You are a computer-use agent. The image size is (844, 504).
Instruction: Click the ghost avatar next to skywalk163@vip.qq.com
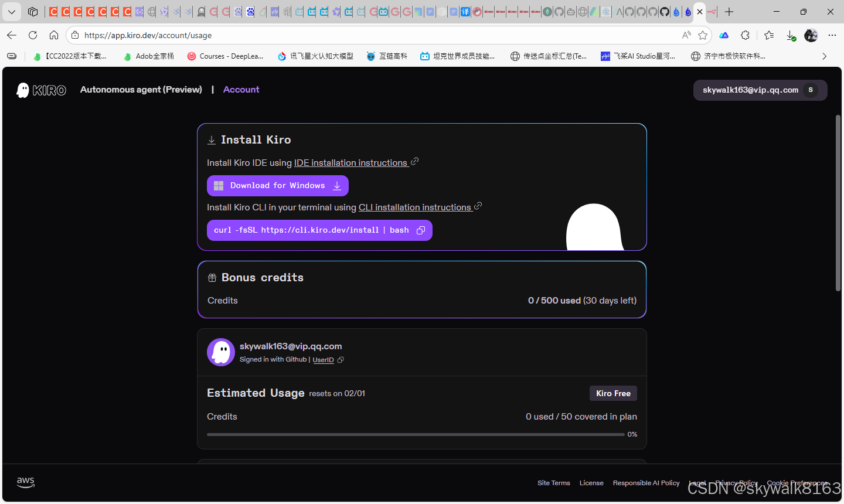[221, 352]
